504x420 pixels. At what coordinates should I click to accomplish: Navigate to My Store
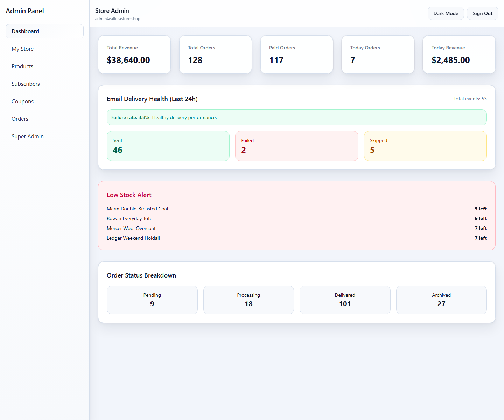point(22,49)
